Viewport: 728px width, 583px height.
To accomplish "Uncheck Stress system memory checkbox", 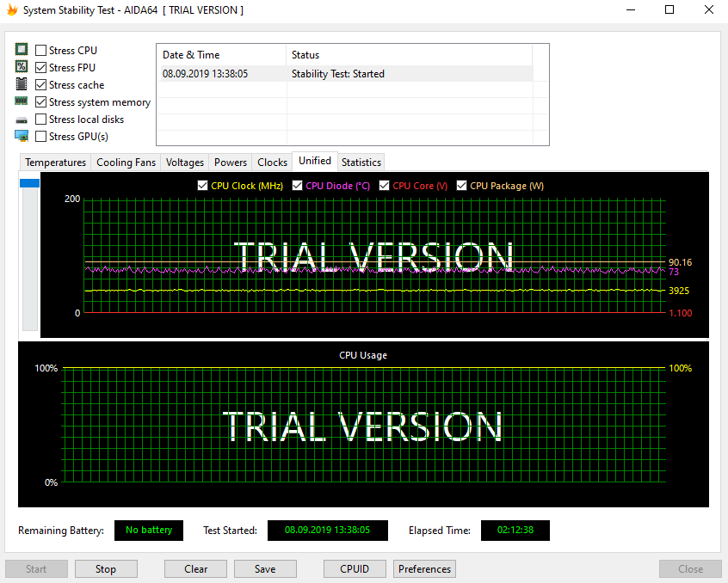I will 40,102.
